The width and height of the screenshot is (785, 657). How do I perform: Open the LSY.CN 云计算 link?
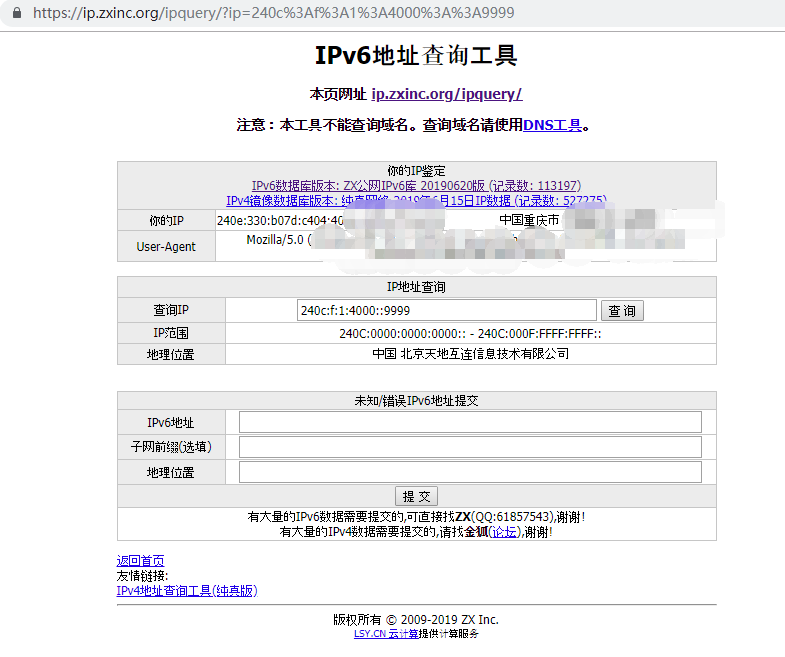pyautogui.click(x=386, y=633)
